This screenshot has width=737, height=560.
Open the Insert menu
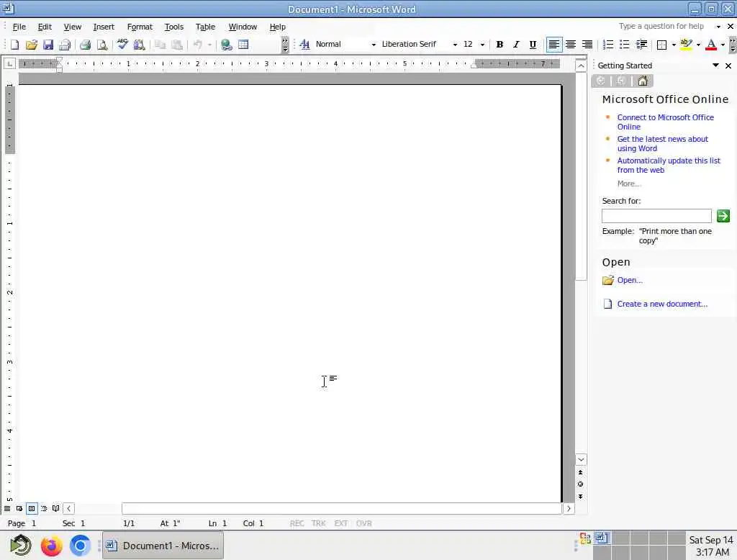(x=104, y=27)
